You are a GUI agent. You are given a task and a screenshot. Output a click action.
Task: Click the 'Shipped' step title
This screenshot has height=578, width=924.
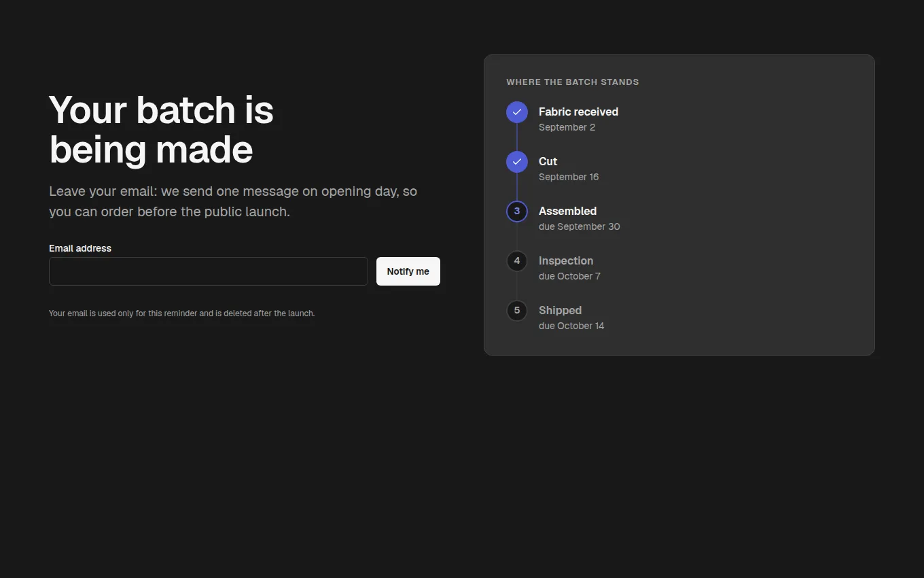pyautogui.click(x=560, y=310)
